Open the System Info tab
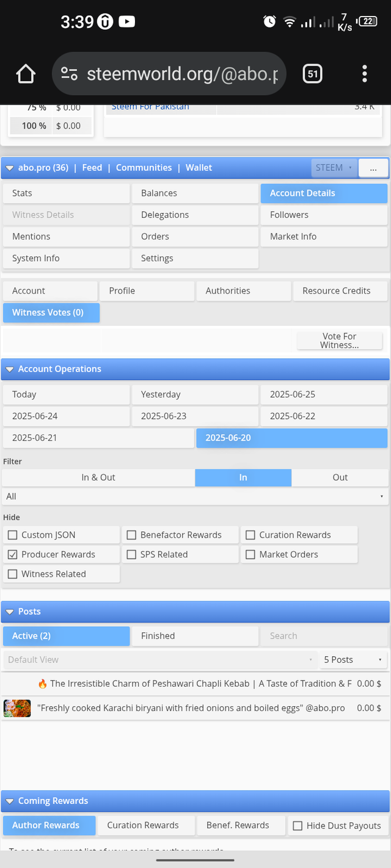This screenshot has width=391, height=868. 66,259
